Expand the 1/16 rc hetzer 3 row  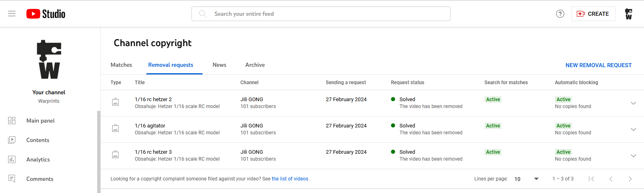click(633, 156)
